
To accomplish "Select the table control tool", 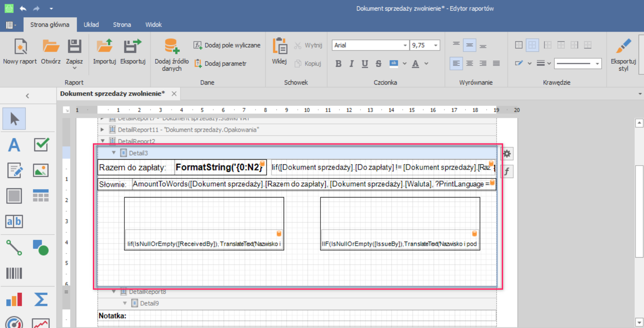I will point(41,195).
